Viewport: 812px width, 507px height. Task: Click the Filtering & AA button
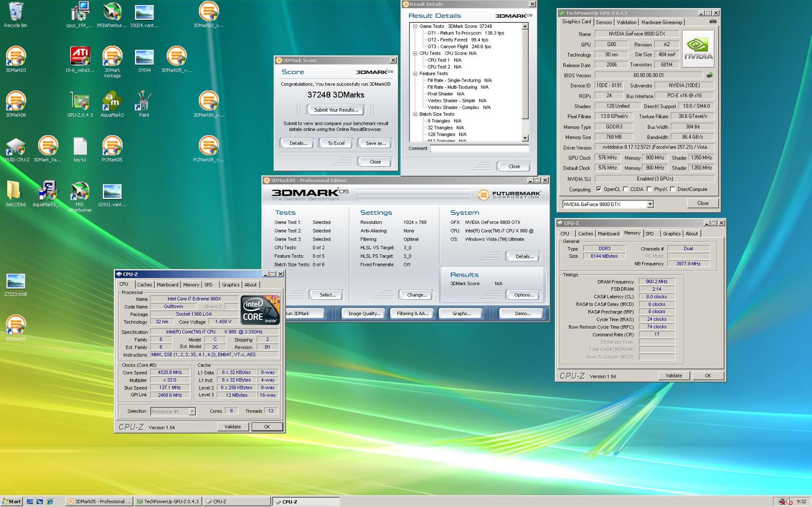point(413,314)
